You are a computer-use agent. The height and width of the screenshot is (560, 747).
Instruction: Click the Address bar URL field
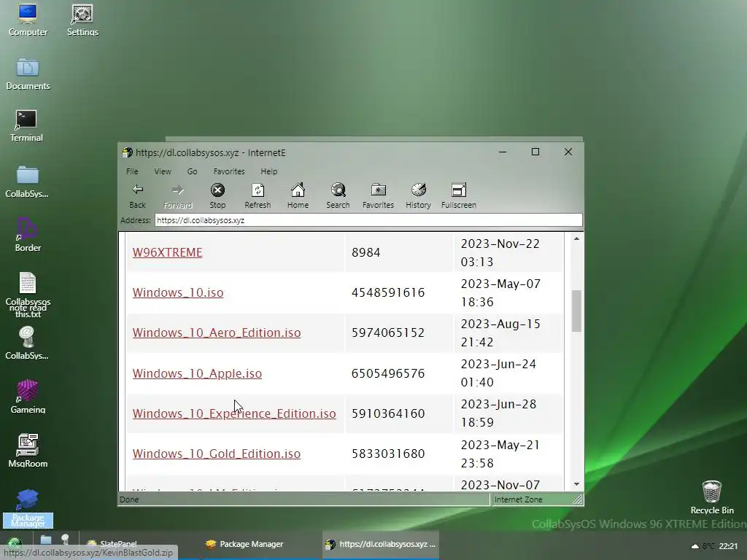coord(368,220)
